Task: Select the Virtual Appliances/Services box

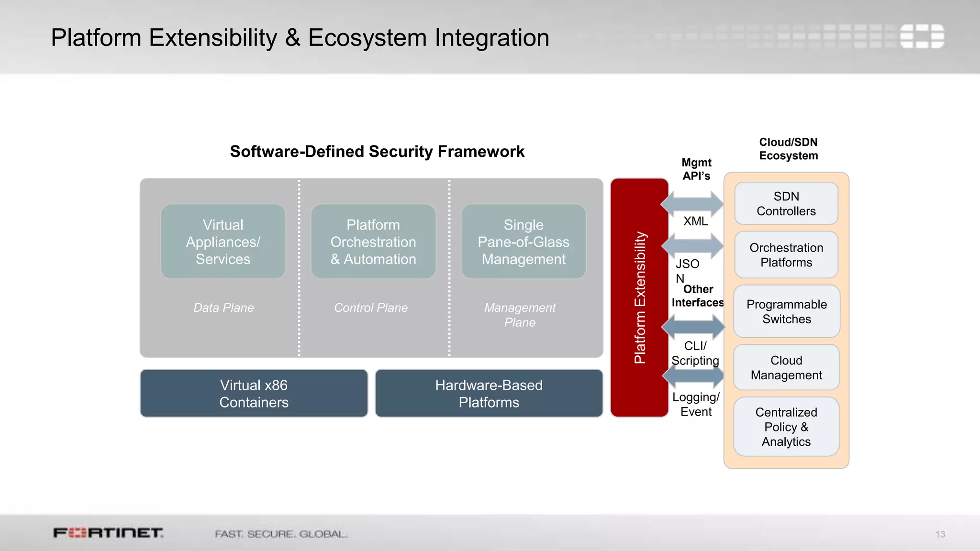Action: click(223, 242)
